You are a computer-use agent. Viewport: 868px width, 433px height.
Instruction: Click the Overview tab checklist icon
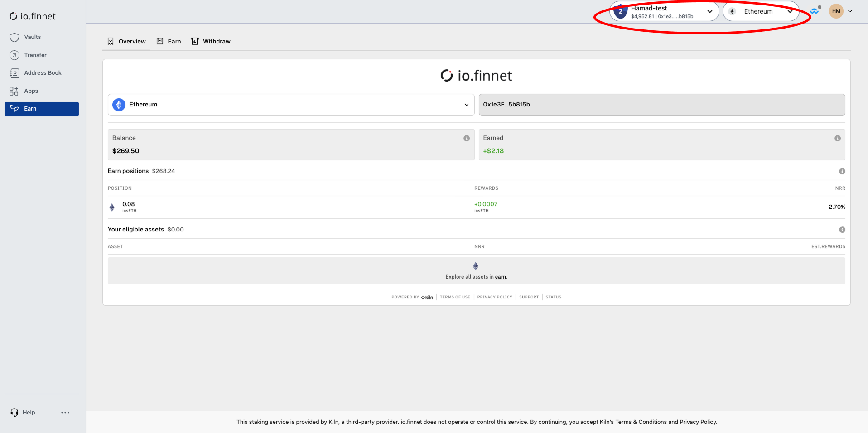(111, 41)
